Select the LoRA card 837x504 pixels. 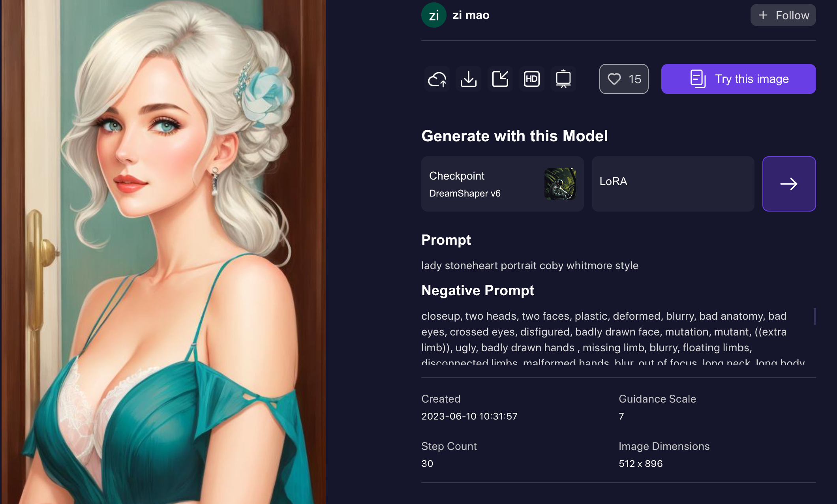coord(673,184)
